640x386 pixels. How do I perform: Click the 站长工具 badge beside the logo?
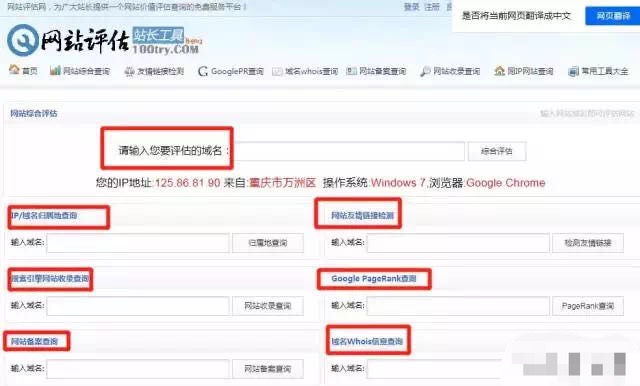pyautogui.click(x=158, y=36)
